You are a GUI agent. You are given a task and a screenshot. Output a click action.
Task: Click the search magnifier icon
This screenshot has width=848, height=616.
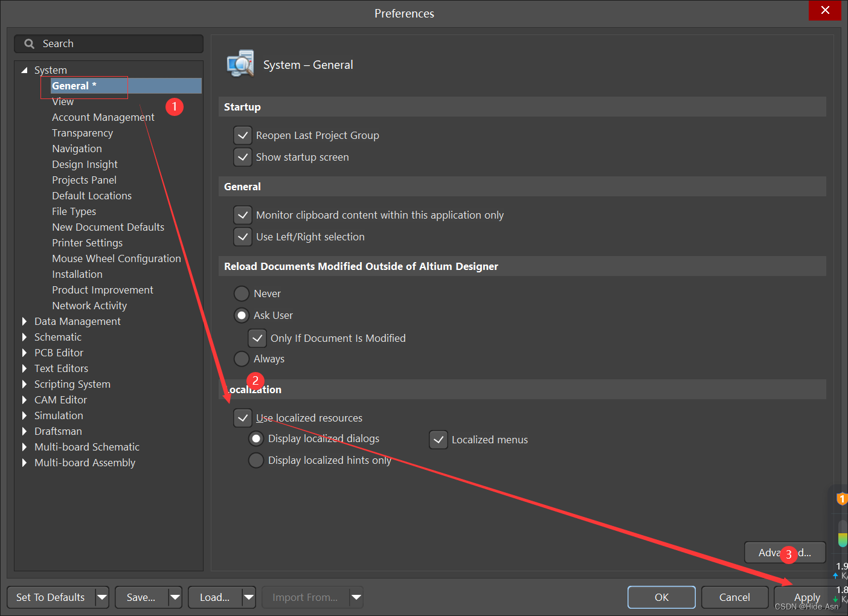pyautogui.click(x=29, y=43)
